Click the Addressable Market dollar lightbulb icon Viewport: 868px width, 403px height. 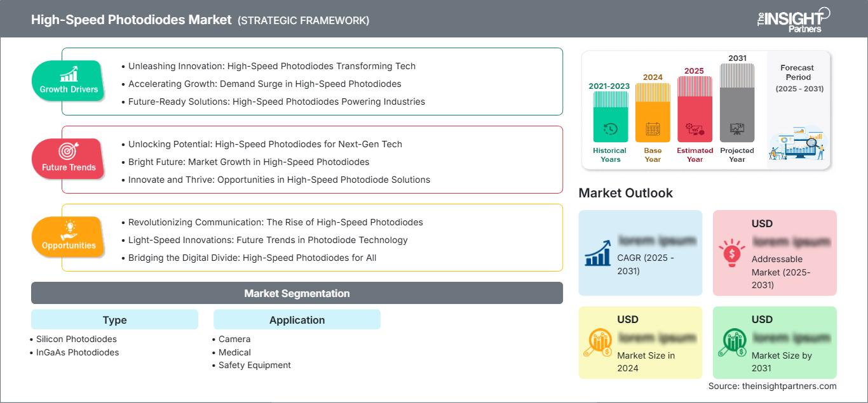[731, 252]
